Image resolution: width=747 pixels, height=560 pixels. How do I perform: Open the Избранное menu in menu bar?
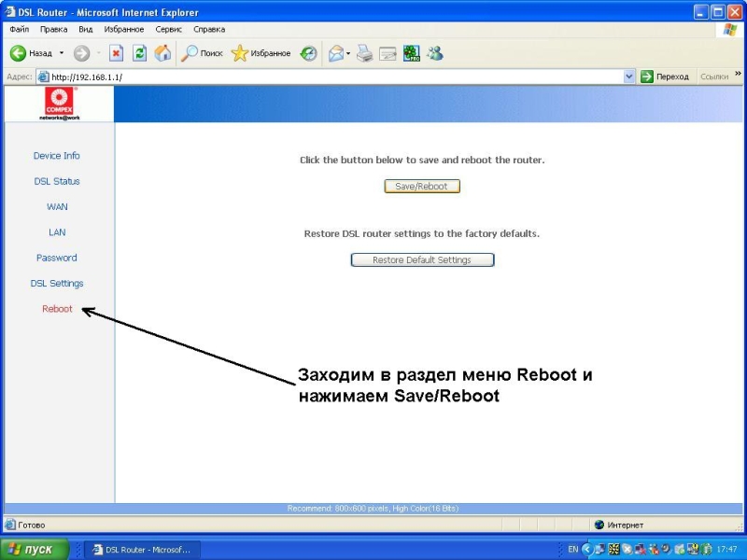click(123, 30)
